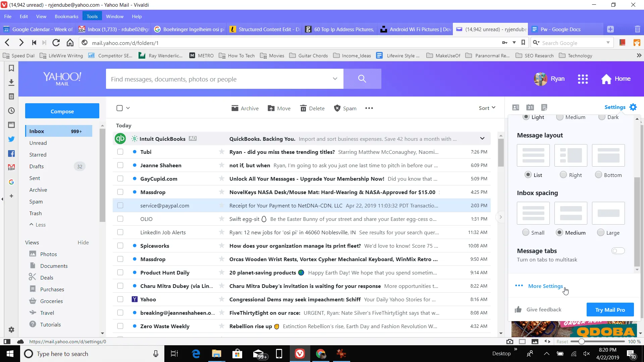This screenshot has height=362, width=644.
Task: Open address bar dropdown arrow
Action: 514,43
